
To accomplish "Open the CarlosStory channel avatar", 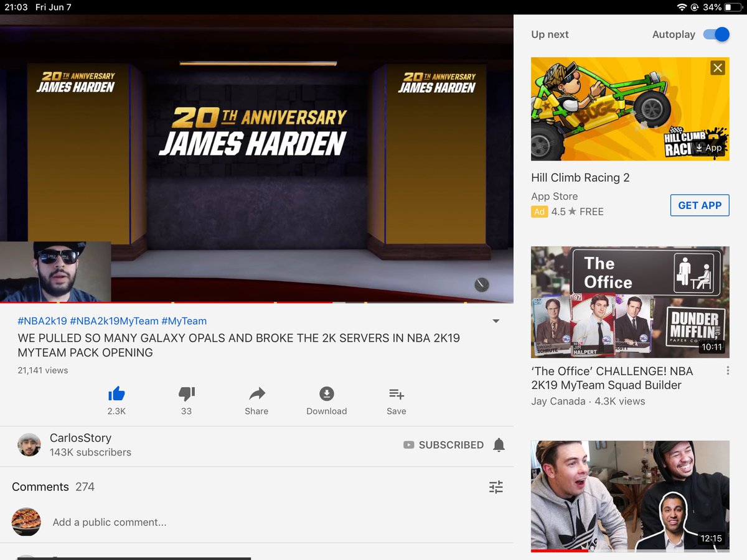I will tap(29, 445).
